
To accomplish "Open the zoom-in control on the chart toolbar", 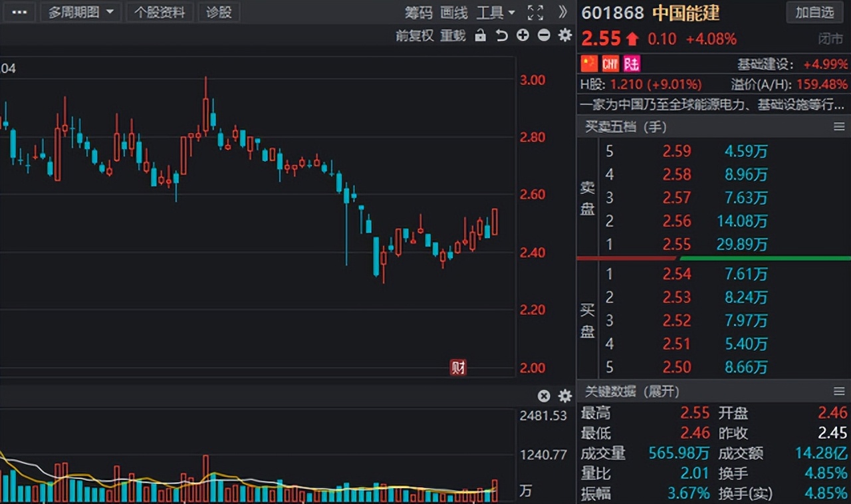I will 523,35.
